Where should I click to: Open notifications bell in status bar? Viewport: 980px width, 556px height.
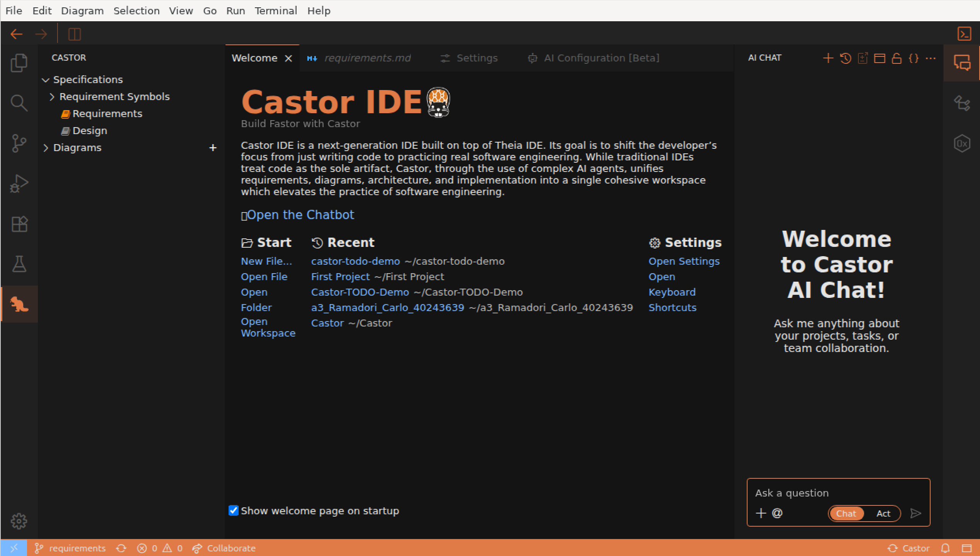point(945,548)
